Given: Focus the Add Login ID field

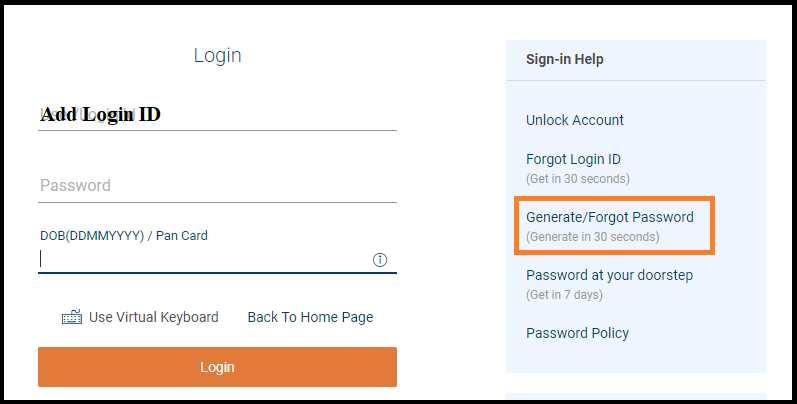Looking at the screenshot, I should [217, 115].
